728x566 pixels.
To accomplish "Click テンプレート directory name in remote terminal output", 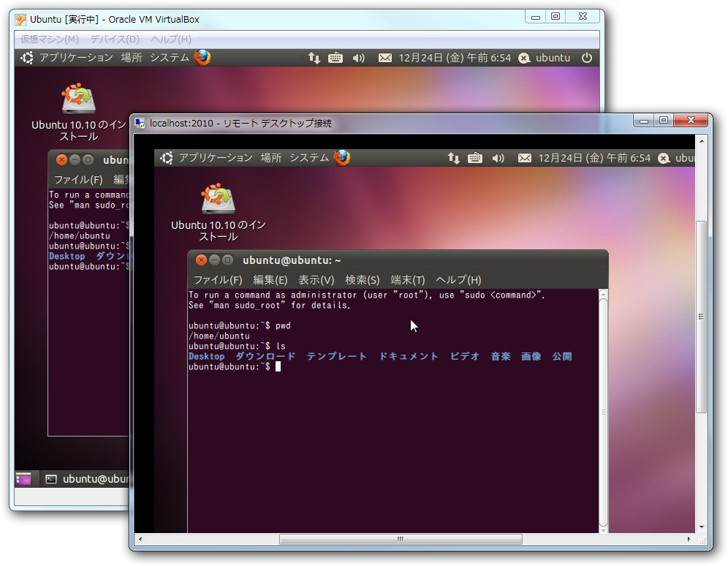I will pos(337,357).
